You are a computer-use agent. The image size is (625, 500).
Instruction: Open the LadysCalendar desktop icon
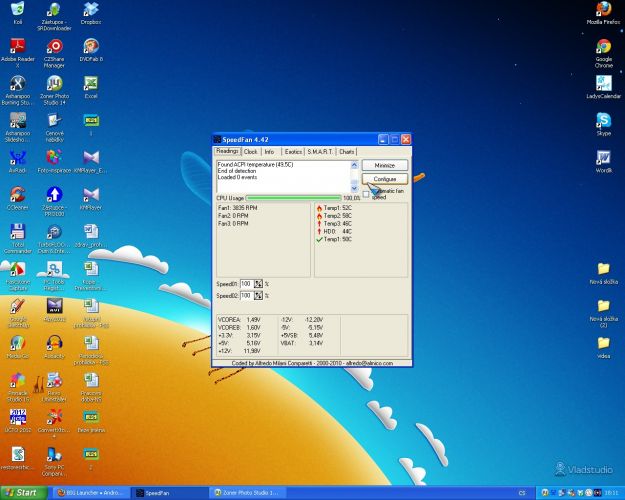pos(603,87)
